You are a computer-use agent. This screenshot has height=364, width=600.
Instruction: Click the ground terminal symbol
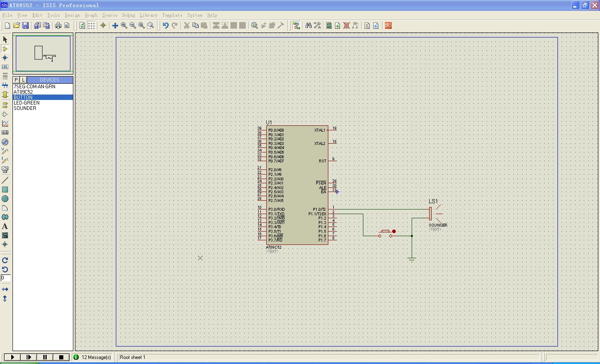412,259
